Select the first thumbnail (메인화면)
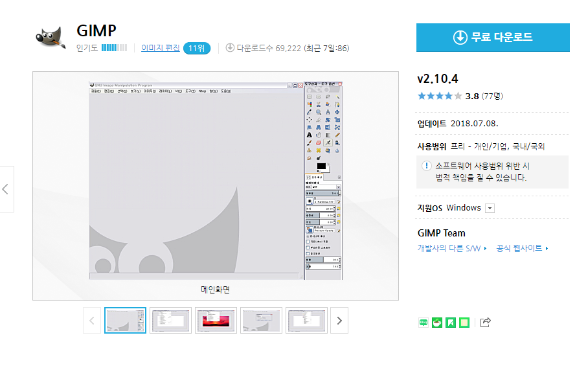The width and height of the screenshot is (588, 366). 125,321
